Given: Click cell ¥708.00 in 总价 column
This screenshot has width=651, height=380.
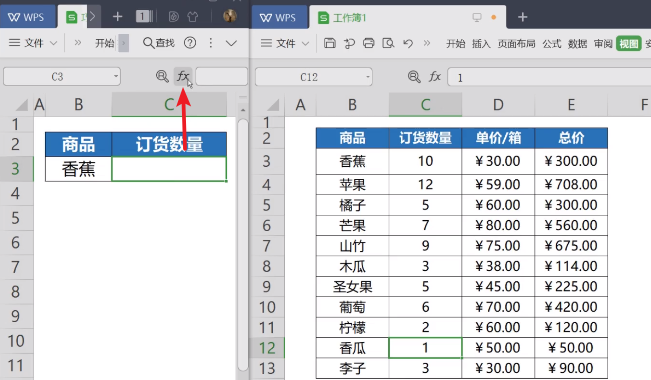Looking at the screenshot, I should pos(571,184).
